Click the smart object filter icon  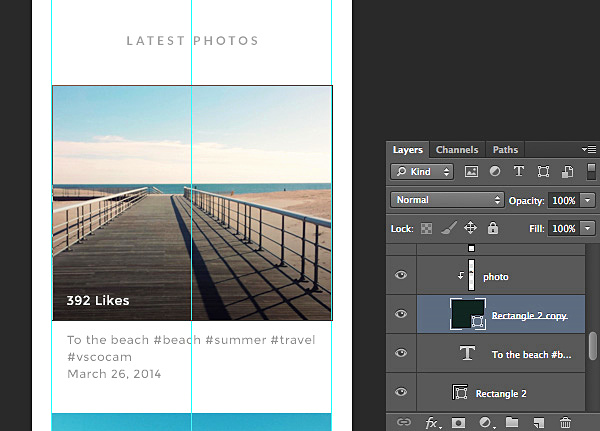tap(567, 172)
